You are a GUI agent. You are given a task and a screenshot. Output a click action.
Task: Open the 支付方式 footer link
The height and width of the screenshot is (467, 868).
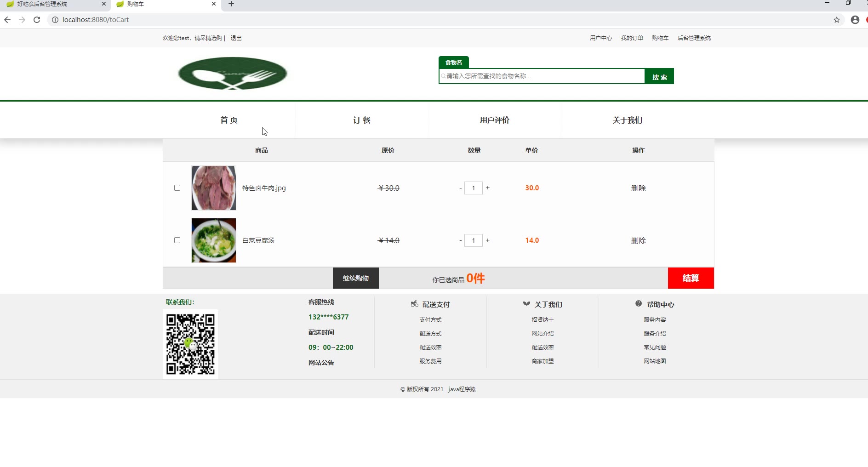[430, 320]
